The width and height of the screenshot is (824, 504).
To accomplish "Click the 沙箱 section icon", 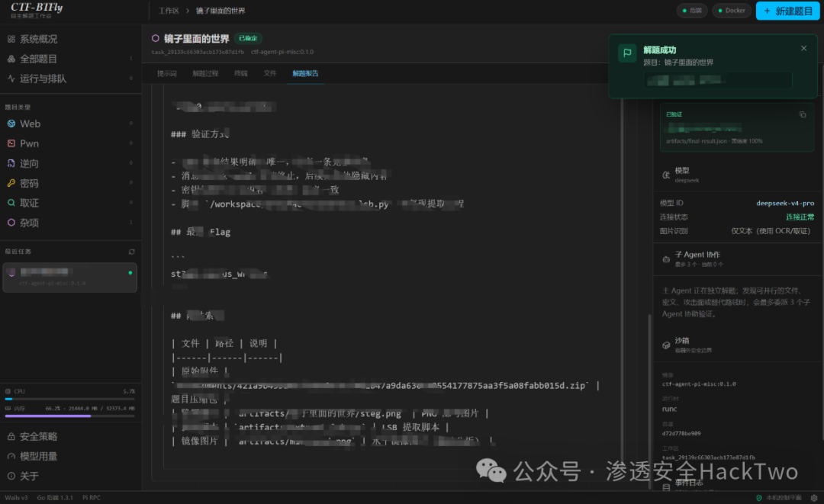I will 666,345.
